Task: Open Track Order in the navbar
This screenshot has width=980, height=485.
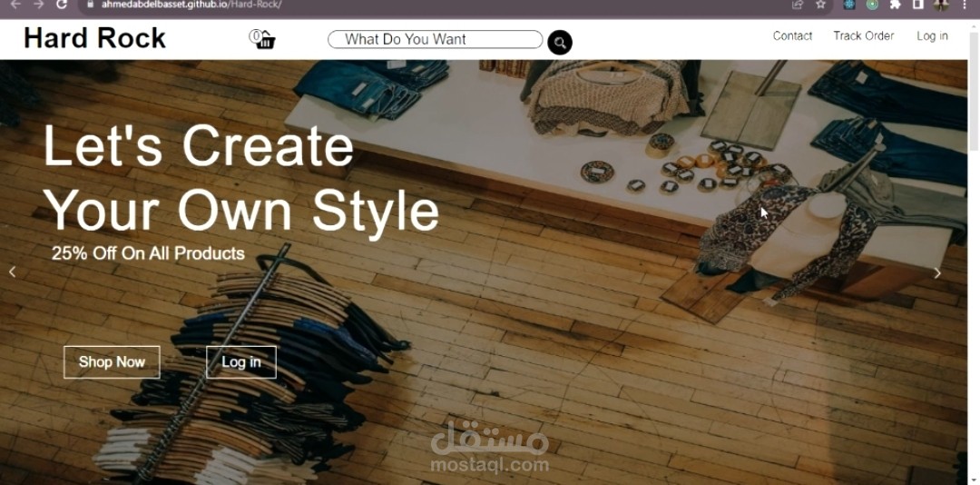Action: pos(863,35)
